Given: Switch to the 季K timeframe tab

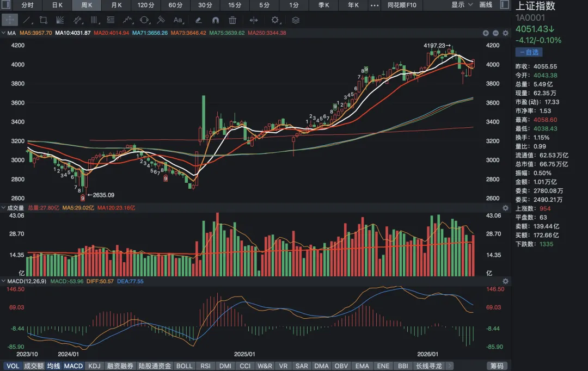Looking at the screenshot, I should [323, 5].
